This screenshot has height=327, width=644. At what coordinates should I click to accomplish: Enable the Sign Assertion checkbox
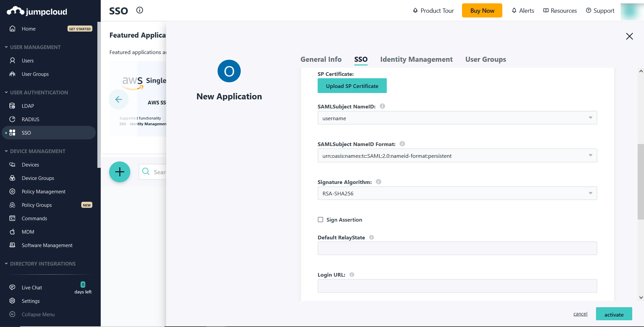tap(320, 219)
